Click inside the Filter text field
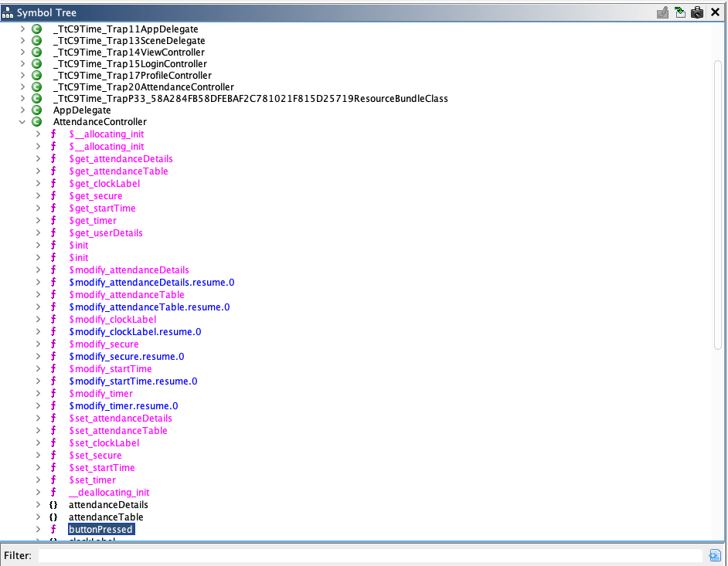This screenshot has height=566, width=728. [x=369, y=555]
